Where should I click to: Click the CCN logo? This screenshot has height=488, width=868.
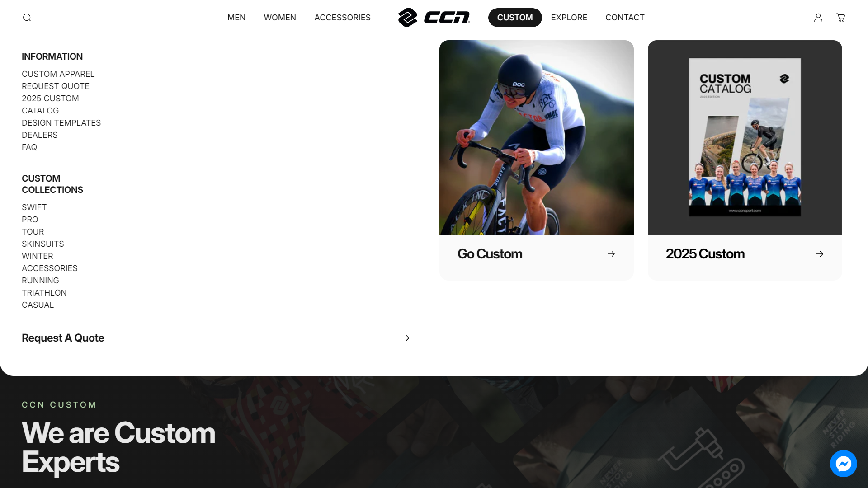pos(434,18)
